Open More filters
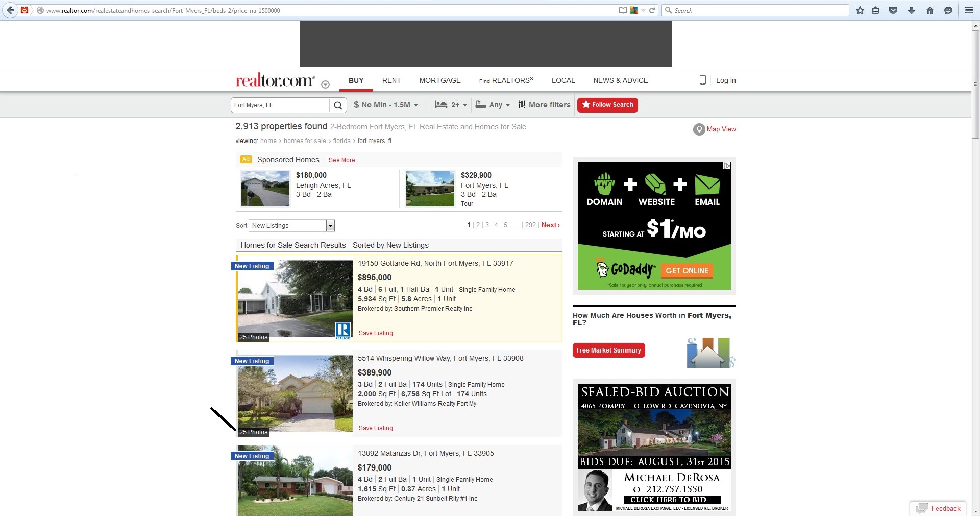This screenshot has height=516, width=980. coord(544,105)
